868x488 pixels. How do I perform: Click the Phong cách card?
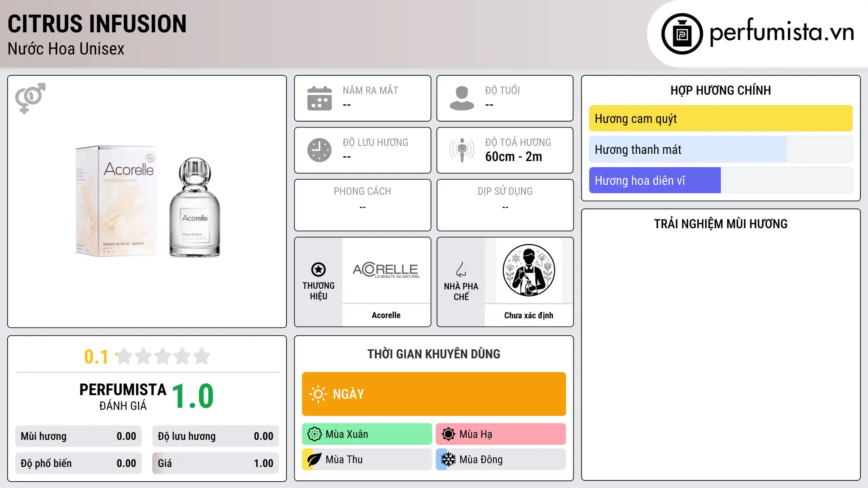pos(363,205)
